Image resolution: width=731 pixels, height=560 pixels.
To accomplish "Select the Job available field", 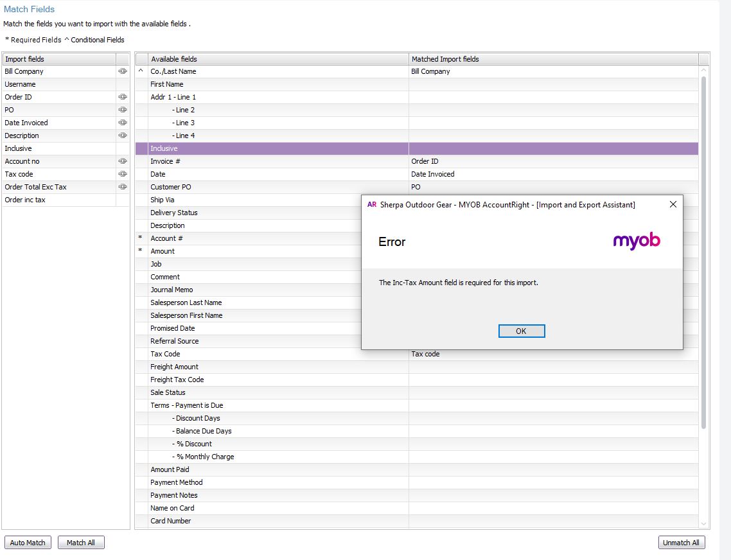I will (x=254, y=264).
